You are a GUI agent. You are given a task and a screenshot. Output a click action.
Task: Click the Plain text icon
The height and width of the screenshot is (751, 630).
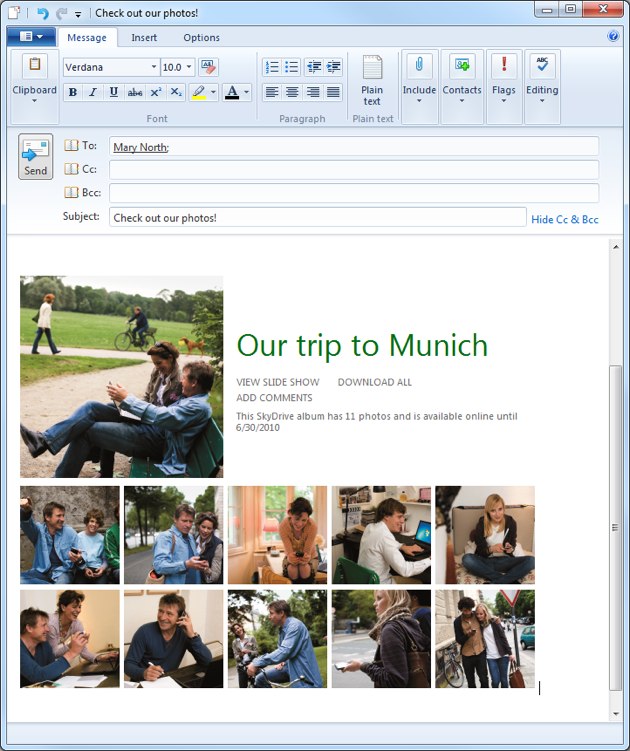[x=372, y=80]
